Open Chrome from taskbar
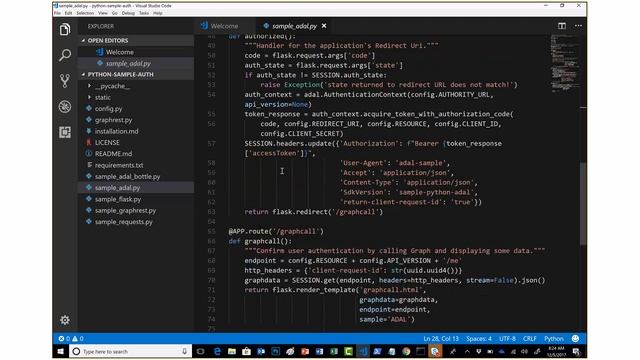Viewport: 640px width, 360px height. (x=406, y=351)
